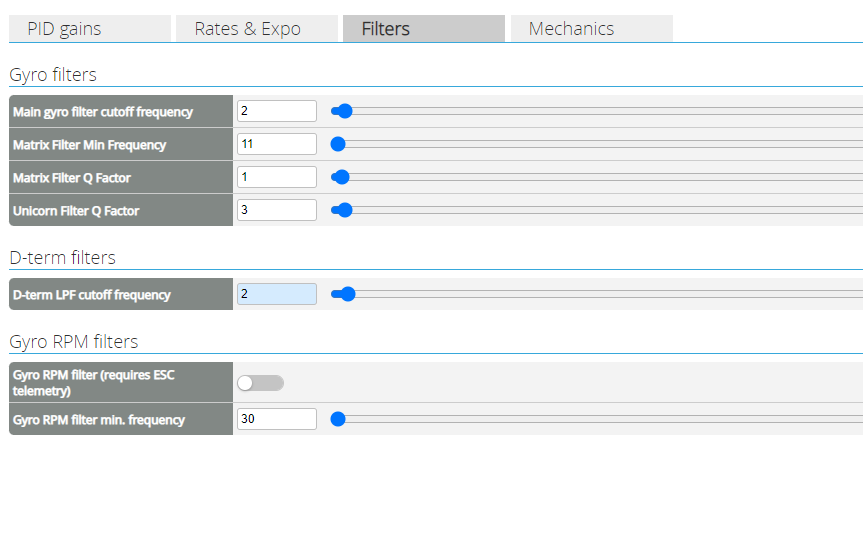Image resolution: width=863 pixels, height=553 pixels.
Task: Click the D-term LPF cutoff frequency label
Action: click(x=92, y=295)
